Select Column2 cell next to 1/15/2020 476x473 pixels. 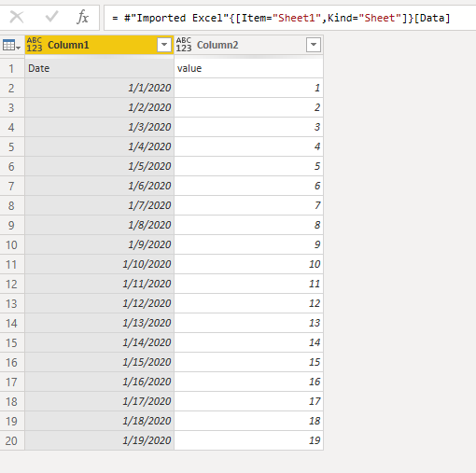click(x=248, y=362)
